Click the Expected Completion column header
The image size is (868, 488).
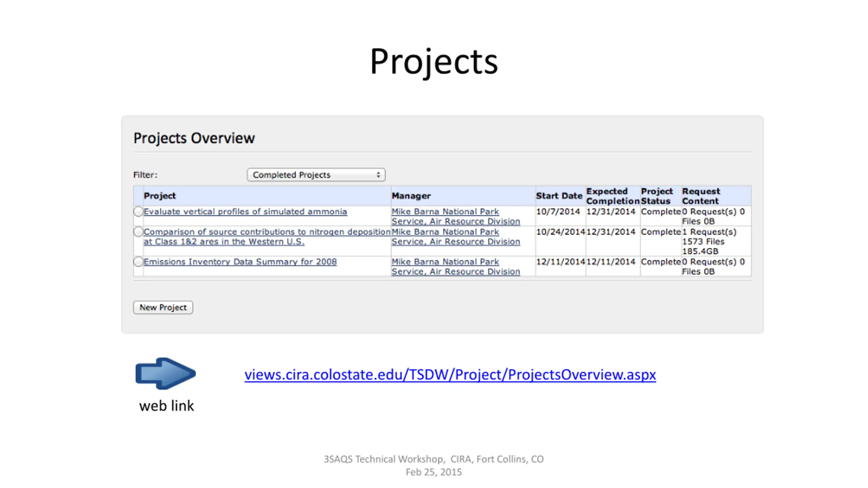pyautogui.click(x=613, y=196)
